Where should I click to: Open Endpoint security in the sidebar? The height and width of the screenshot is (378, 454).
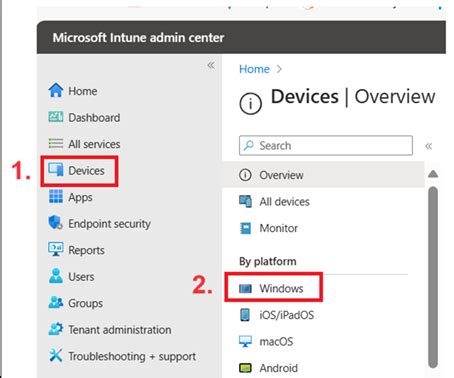(x=109, y=224)
